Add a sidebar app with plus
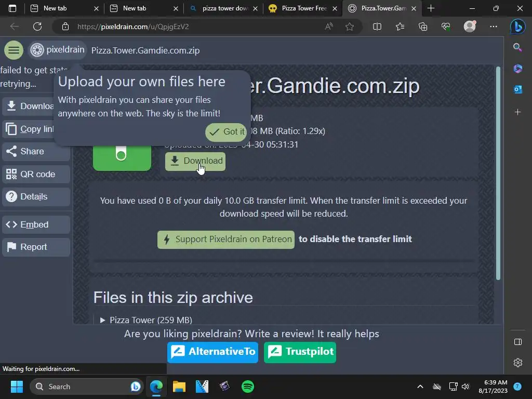The height and width of the screenshot is (399, 532). 517,112
